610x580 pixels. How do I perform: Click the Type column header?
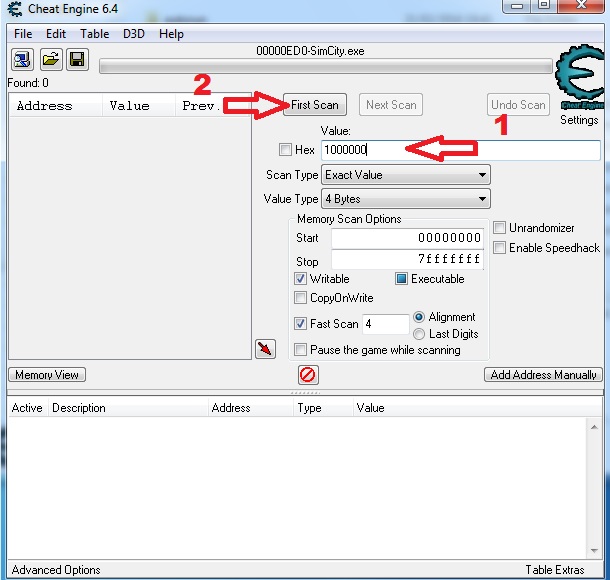pyautogui.click(x=323, y=408)
